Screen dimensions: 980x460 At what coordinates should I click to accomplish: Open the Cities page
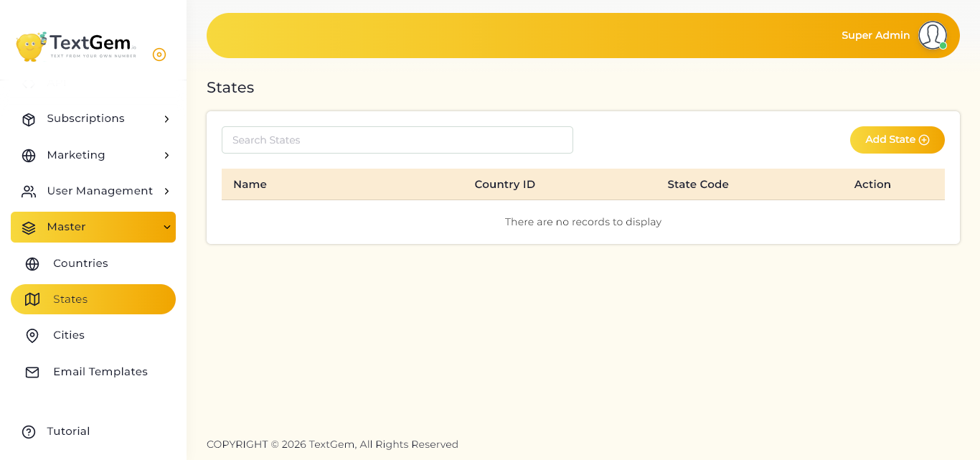(x=93, y=335)
